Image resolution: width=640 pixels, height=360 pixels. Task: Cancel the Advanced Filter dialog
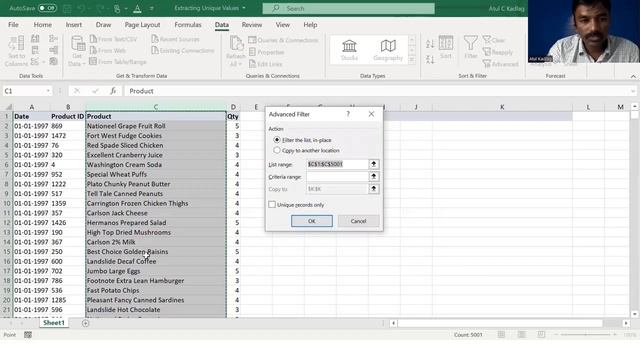tap(358, 221)
